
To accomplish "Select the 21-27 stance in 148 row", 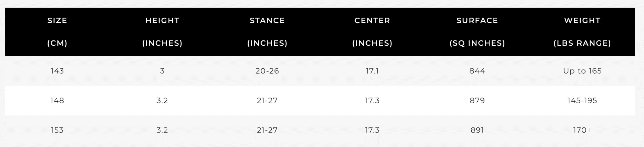I will coord(267,100).
